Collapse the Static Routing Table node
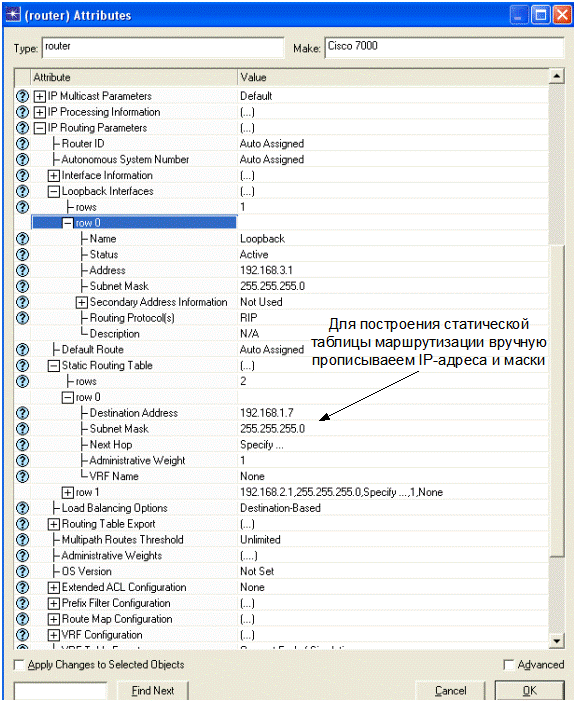 click(54, 366)
